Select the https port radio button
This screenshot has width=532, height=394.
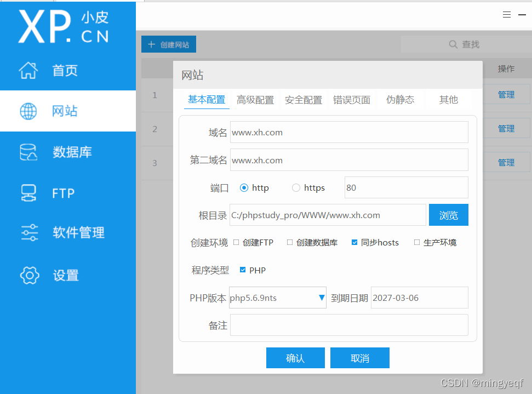296,187
